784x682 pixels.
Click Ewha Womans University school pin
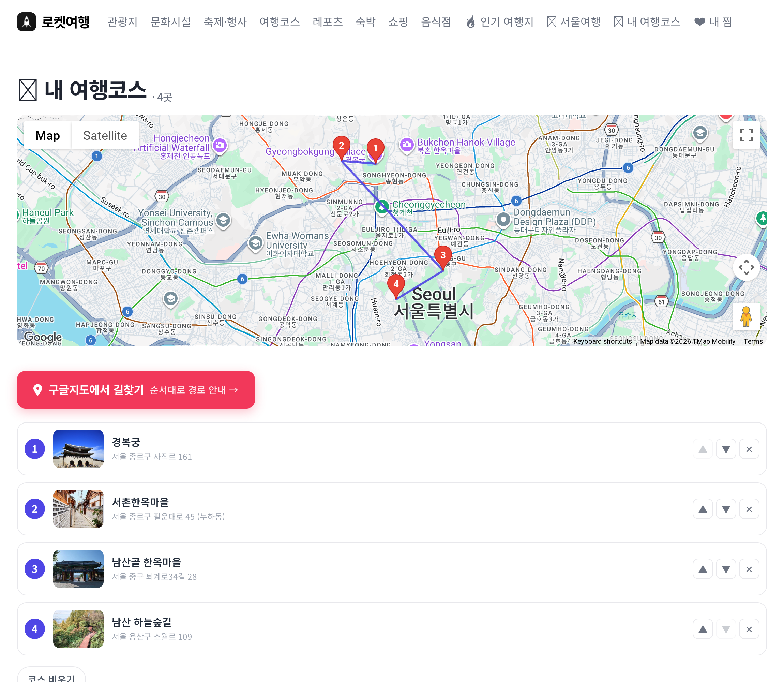pyautogui.click(x=256, y=243)
